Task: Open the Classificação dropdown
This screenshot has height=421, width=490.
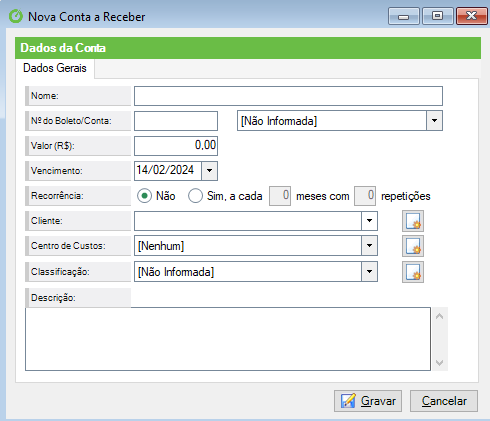Action: (x=369, y=272)
